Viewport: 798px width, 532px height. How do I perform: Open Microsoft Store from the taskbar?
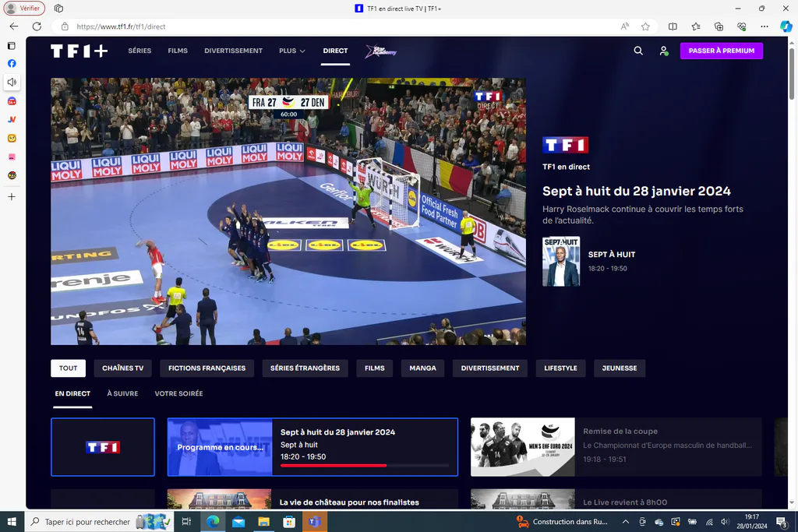click(289, 522)
